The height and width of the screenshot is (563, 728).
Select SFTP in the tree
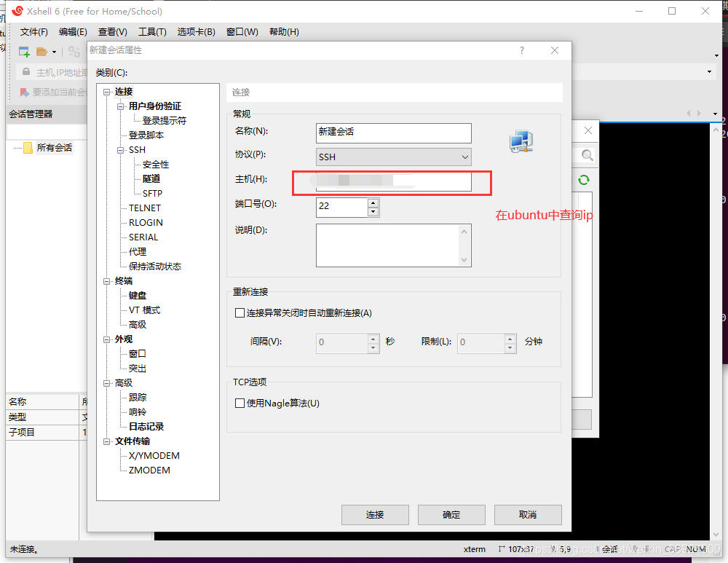pos(152,194)
